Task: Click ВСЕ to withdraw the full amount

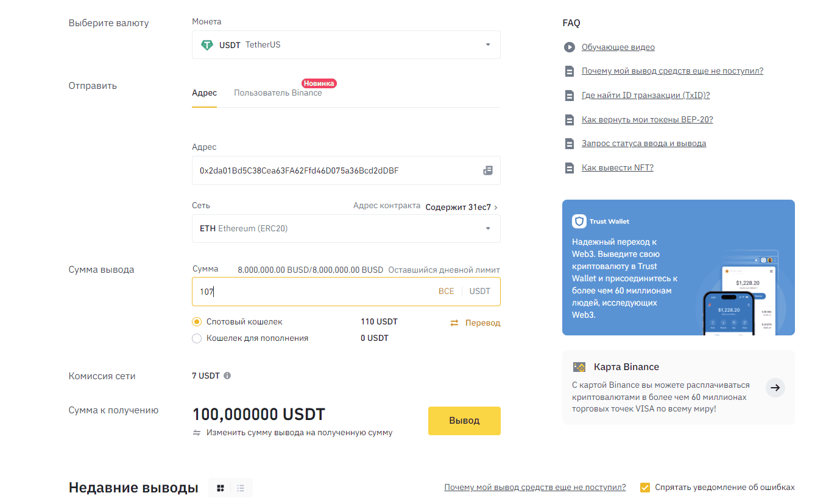Action: point(447,291)
